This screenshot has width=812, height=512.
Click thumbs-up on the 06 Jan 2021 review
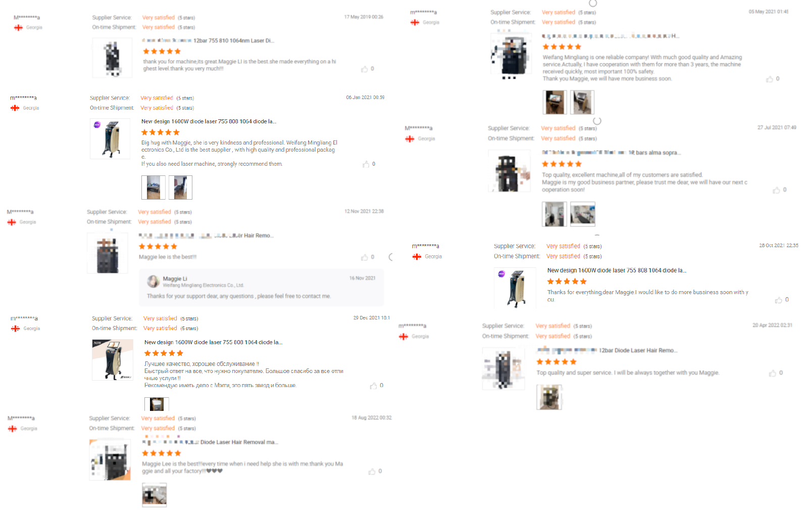pos(366,164)
